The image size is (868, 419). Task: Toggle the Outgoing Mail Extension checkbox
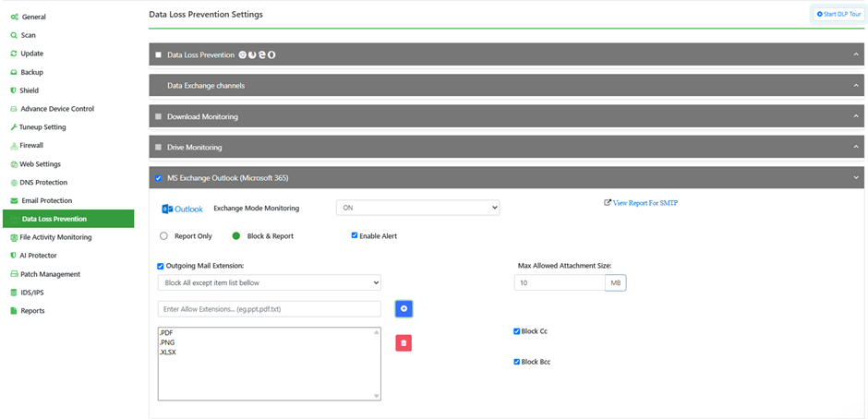[161, 266]
